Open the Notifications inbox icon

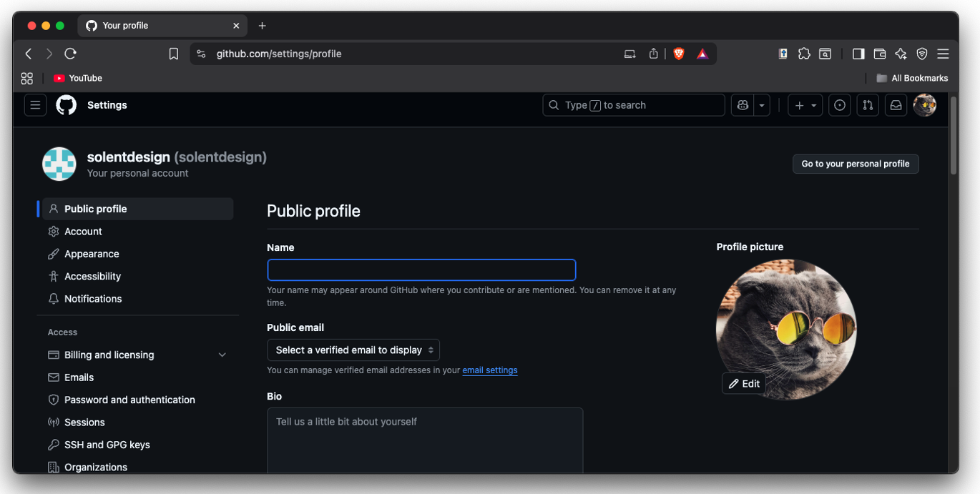click(x=896, y=105)
